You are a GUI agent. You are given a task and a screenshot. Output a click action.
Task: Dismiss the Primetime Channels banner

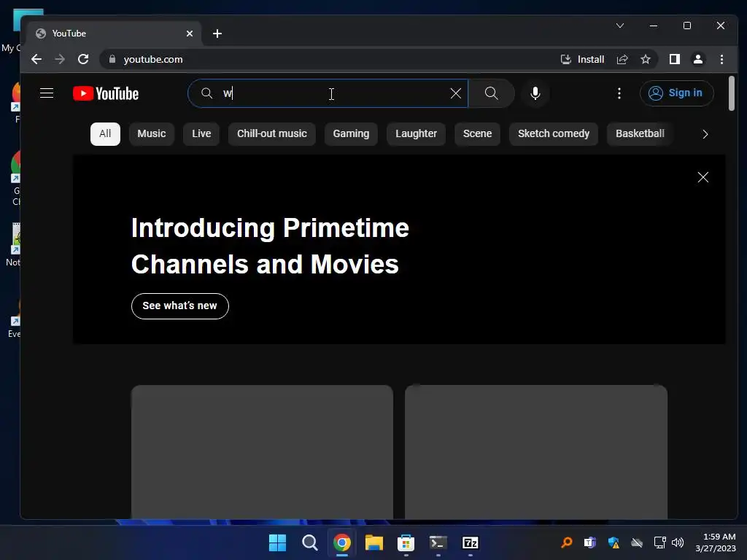pyautogui.click(x=703, y=177)
